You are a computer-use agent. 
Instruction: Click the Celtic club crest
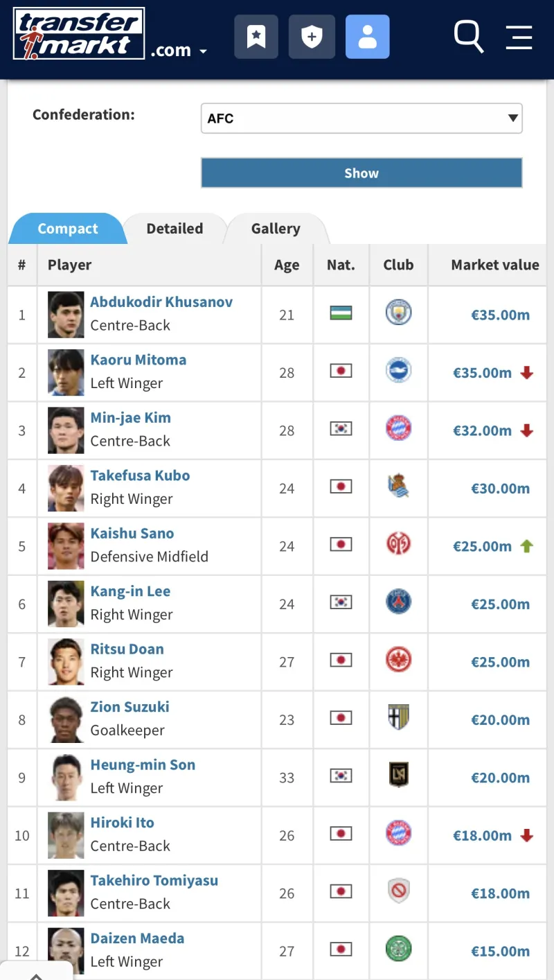click(398, 949)
